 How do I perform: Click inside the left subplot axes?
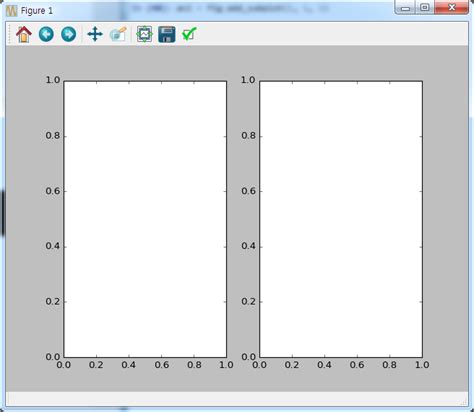tap(145, 219)
